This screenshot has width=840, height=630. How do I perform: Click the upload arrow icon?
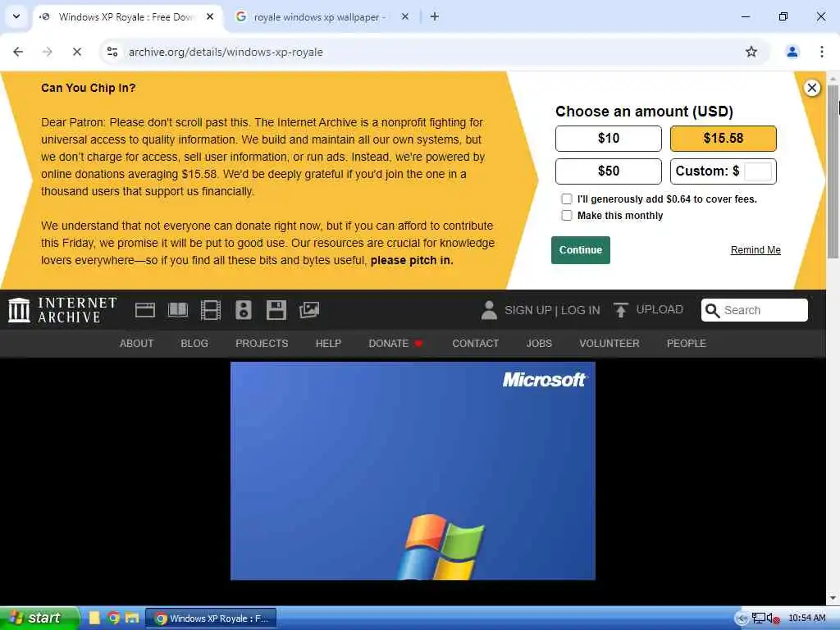[x=621, y=310]
